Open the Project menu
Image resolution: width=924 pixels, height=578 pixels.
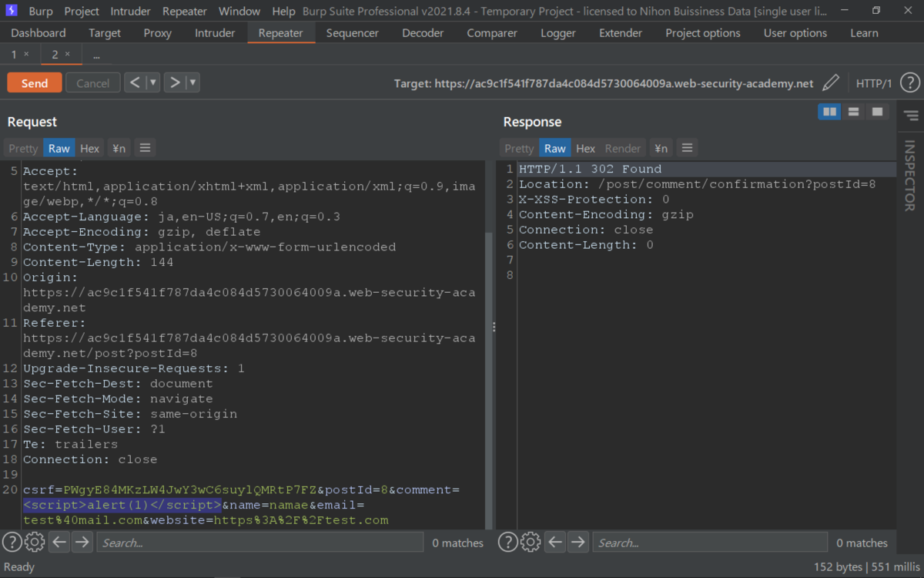coord(82,12)
